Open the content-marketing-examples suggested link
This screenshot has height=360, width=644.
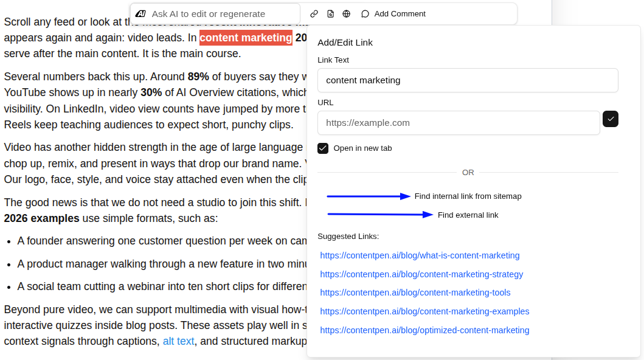[425, 311]
